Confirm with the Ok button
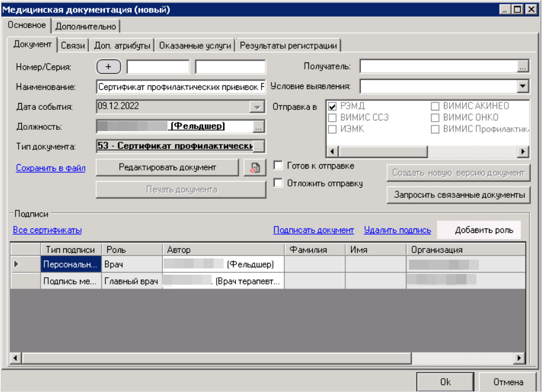 click(445, 382)
